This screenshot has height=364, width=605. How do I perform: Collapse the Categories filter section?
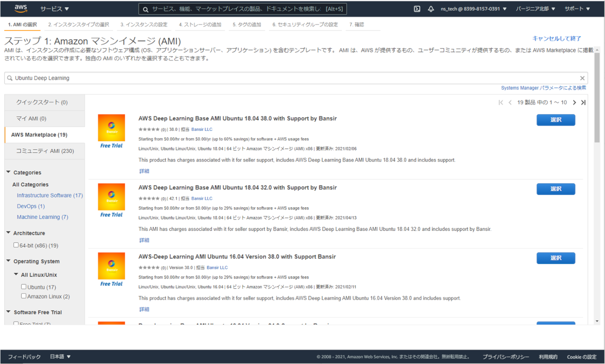coord(9,172)
